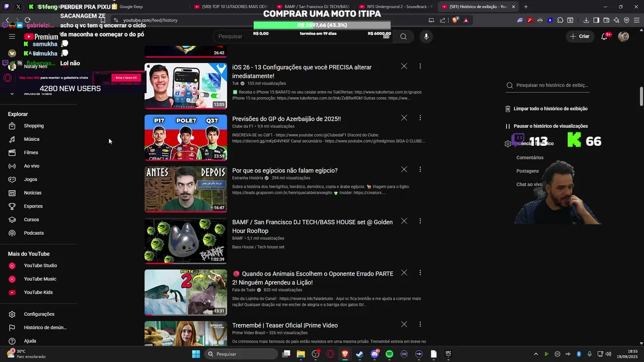644x362 pixels.
Task: Switch to TOP 10 LUTADORES browser tab
Action: (x=231, y=7)
